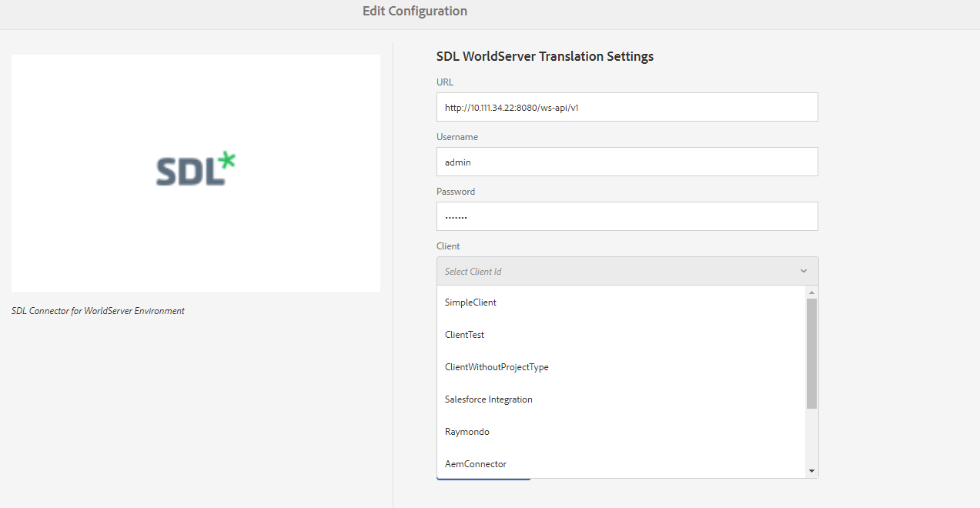Click the client list scrollbar thumb
Image resolution: width=980 pixels, height=508 pixels.
[811, 353]
